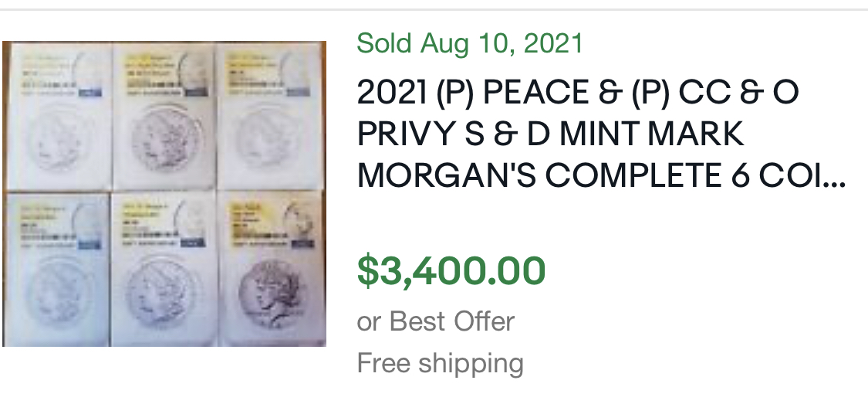Image resolution: width=868 pixels, height=404 pixels.
Task: Click the bottom-left slab's grading label
Action: [56, 226]
